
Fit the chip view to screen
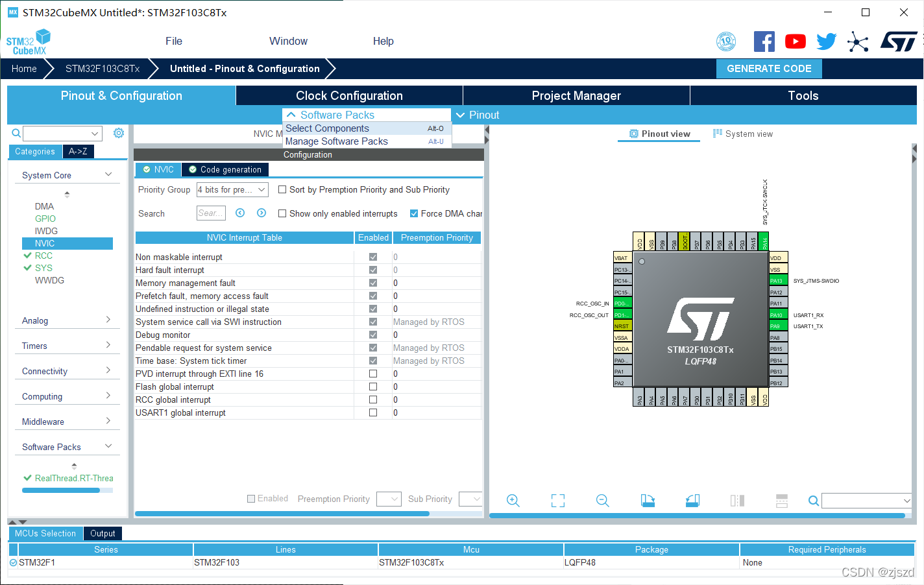(x=558, y=501)
